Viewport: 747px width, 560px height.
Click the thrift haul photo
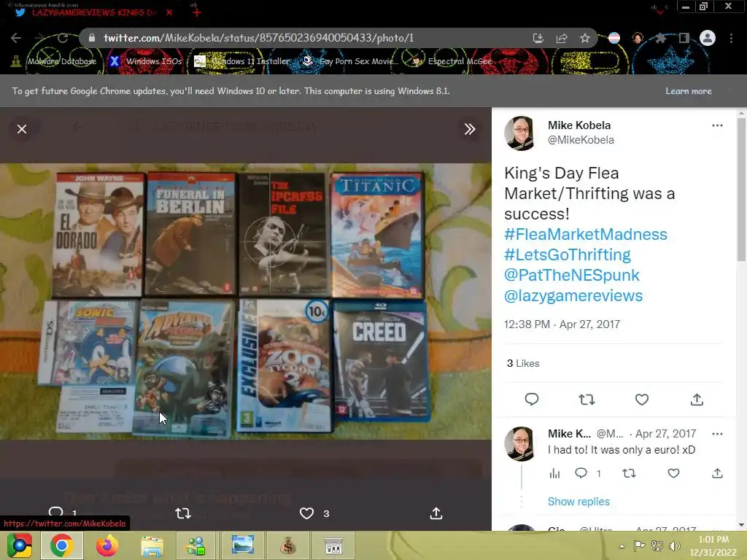pos(245,301)
